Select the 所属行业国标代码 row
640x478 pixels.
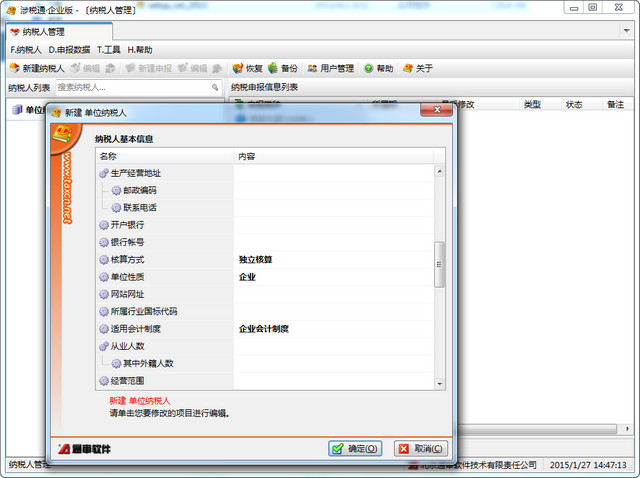point(265,311)
